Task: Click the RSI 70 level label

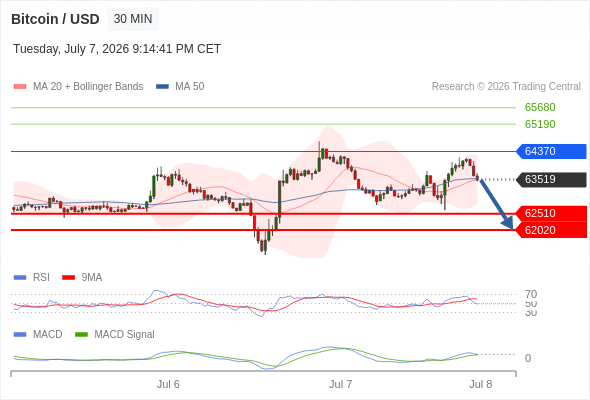Action: [531, 294]
